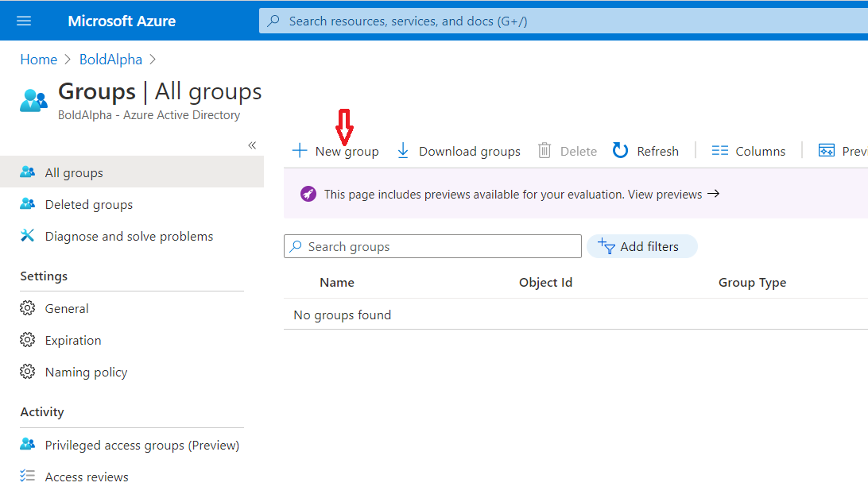868x498 pixels.
Task: Click the gear icon next to Naming policy
Action: [27, 371]
